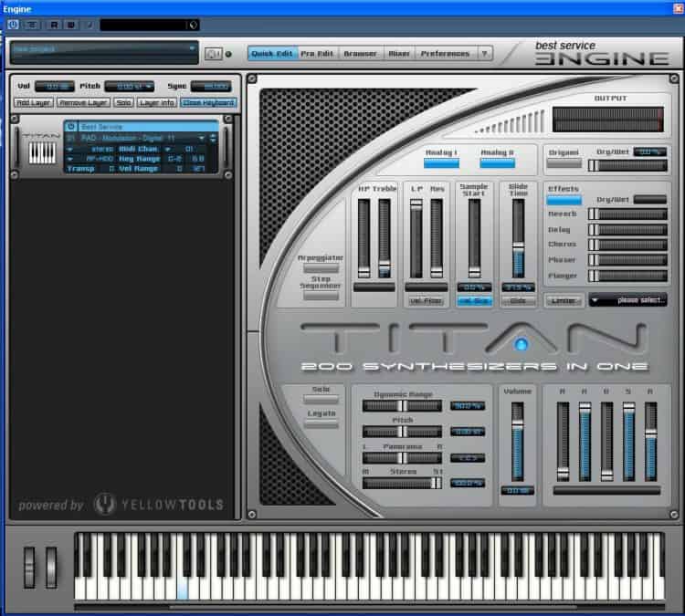685x616 pixels.
Task: Click the slash icon in the top toolbar
Action: [x=90, y=25]
